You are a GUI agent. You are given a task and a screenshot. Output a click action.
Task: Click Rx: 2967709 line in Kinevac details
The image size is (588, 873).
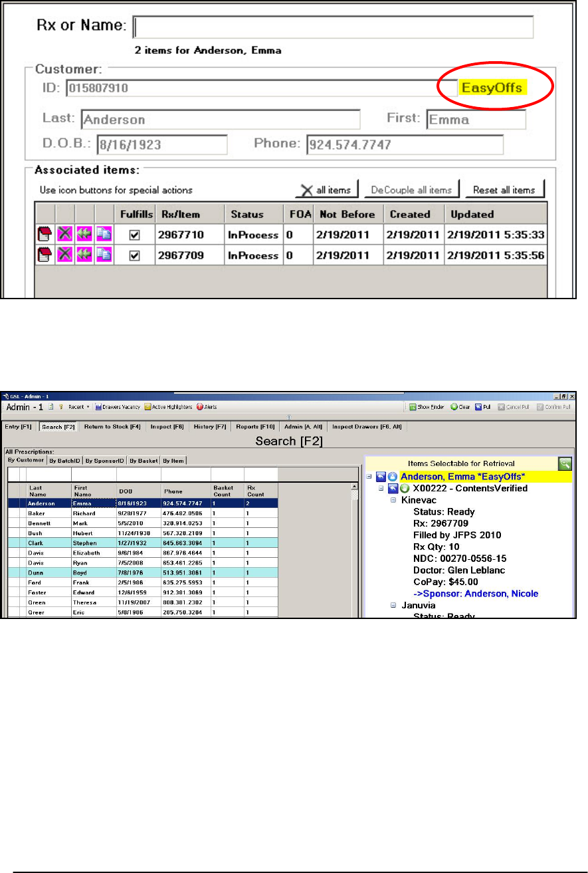442,523
